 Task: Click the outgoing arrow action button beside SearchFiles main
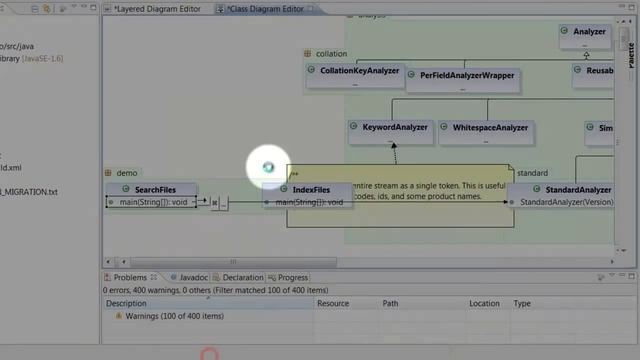(x=203, y=201)
